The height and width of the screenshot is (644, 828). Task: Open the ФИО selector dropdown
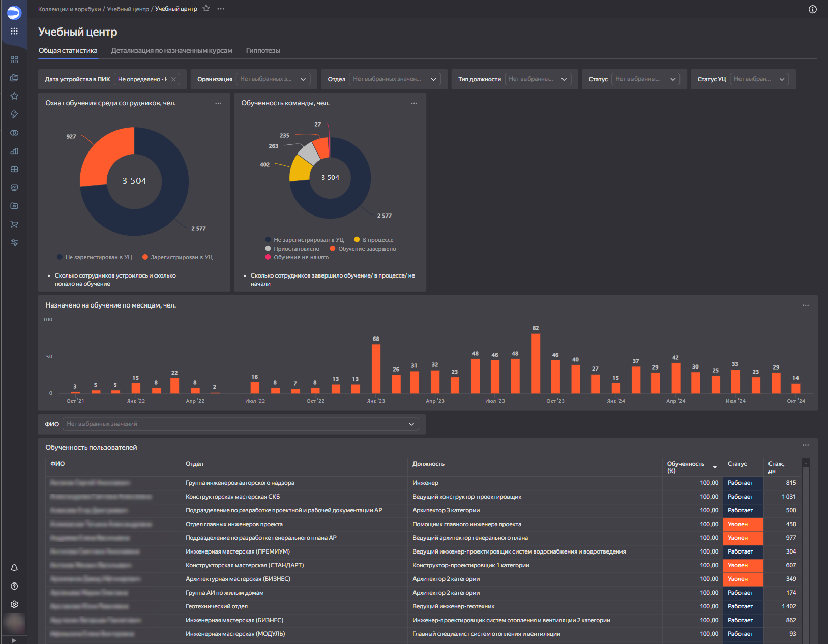pos(241,424)
